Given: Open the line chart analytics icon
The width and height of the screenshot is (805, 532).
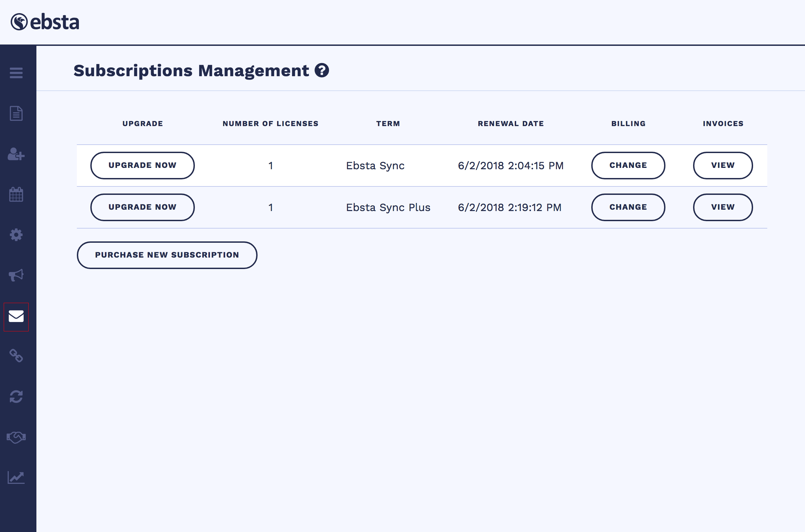Looking at the screenshot, I should pos(16,477).
